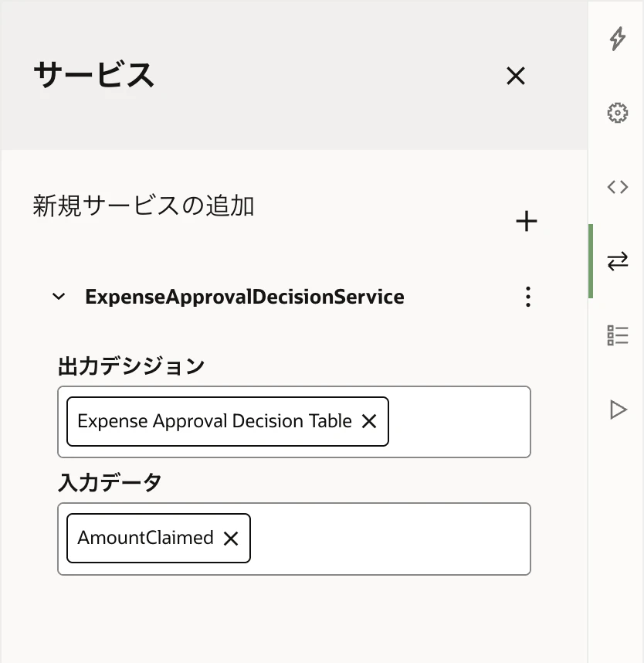Image resolution: width=644 pixels, height=663 pixels.
Task: Remove the AmountClaimed input chip
Action: 231,539
